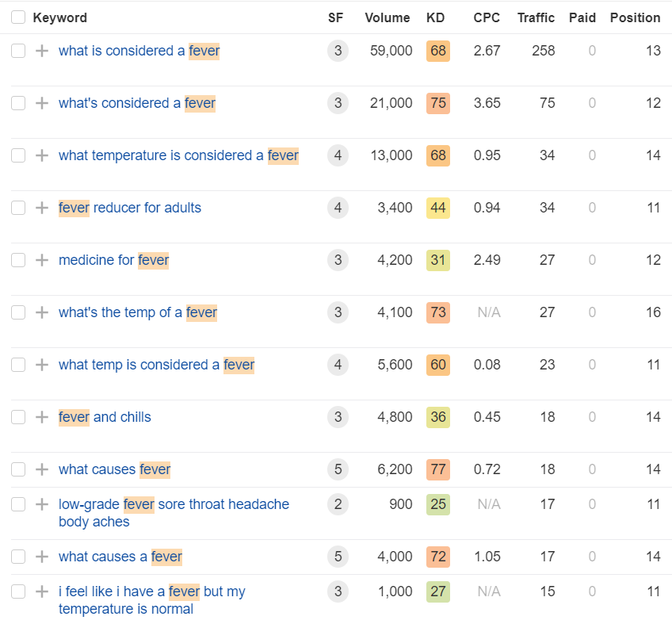
Task: Sort table by Traffic column header
Action: tap(536, 17)
